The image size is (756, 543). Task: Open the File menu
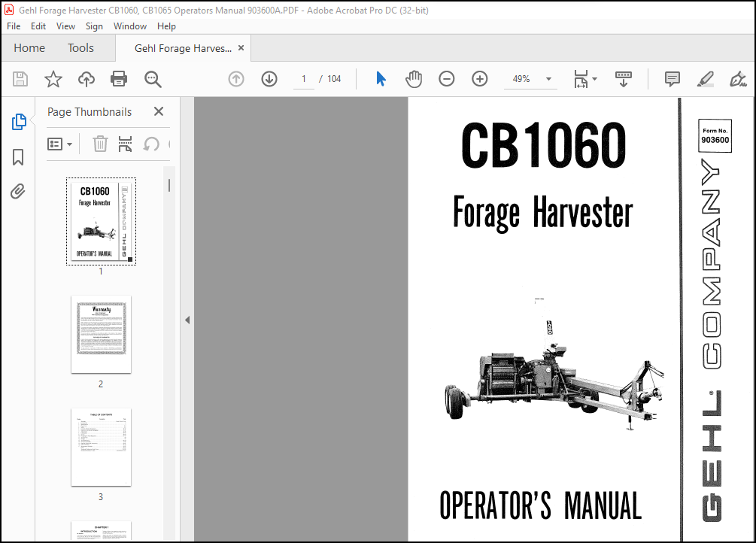pyautogui.click(x=14, y=26)
